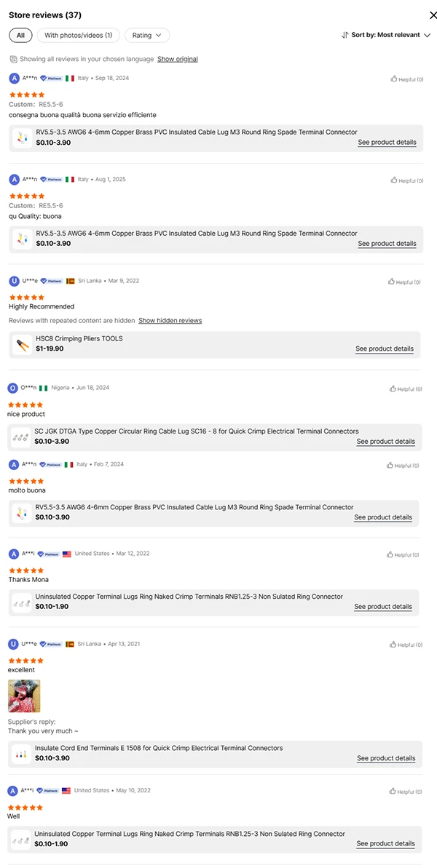Mark the Aug 1, 2025 review helpful
The image size is (437, 868).
coord(406,180)
